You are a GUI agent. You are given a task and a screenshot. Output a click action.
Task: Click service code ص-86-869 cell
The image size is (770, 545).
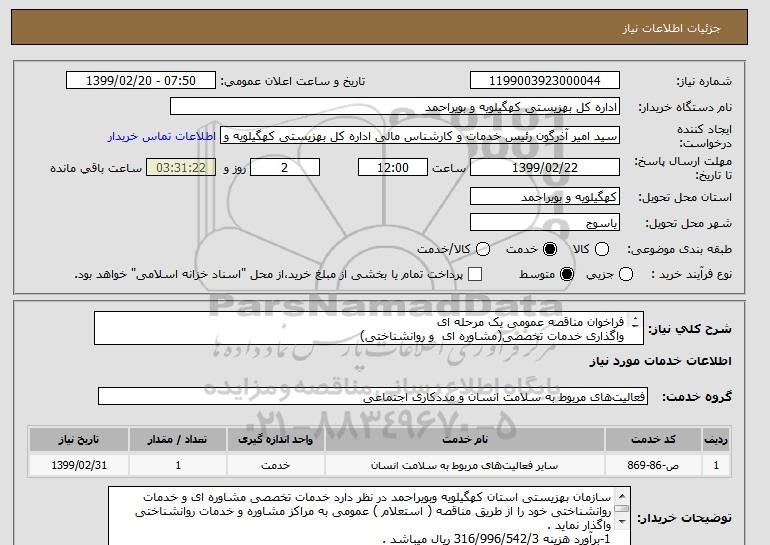653,465
